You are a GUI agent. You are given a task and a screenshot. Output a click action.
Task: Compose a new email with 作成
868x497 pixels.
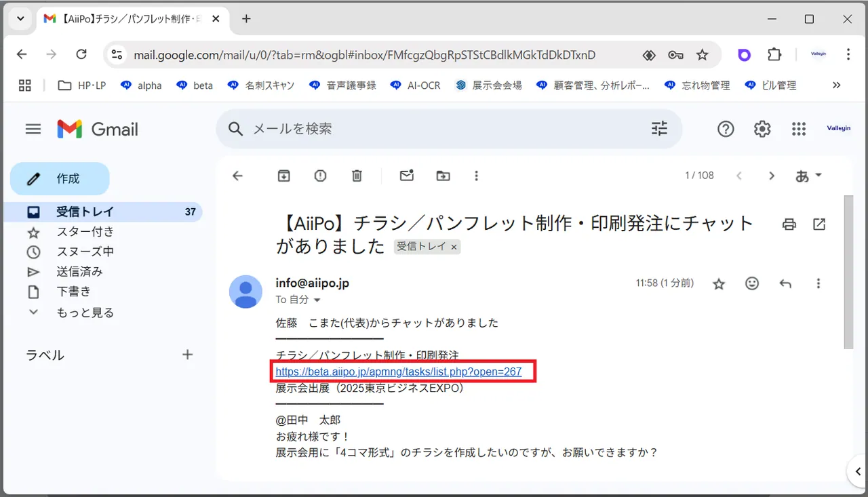[x=60, y=179]
